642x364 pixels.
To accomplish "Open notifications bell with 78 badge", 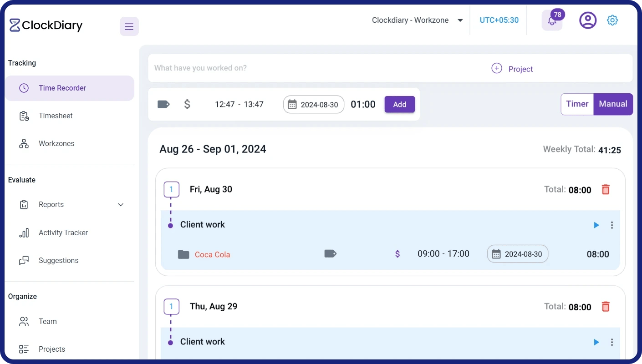I will point(552,20).
